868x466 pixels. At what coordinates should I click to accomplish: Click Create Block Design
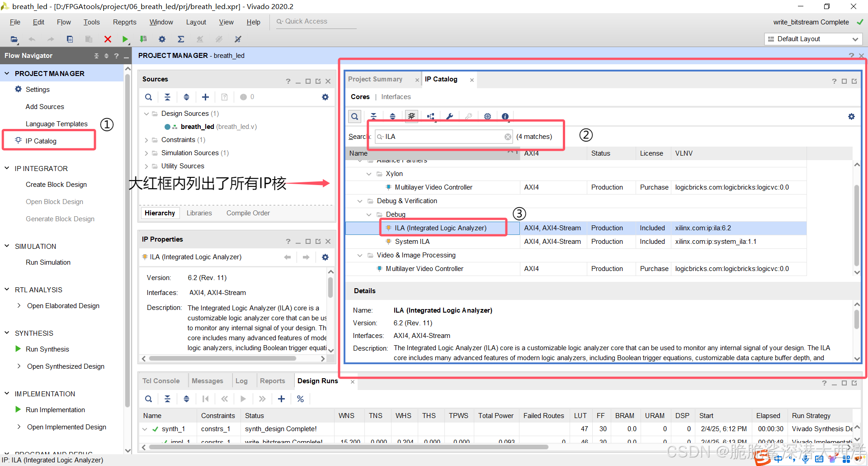coord(56,185)
